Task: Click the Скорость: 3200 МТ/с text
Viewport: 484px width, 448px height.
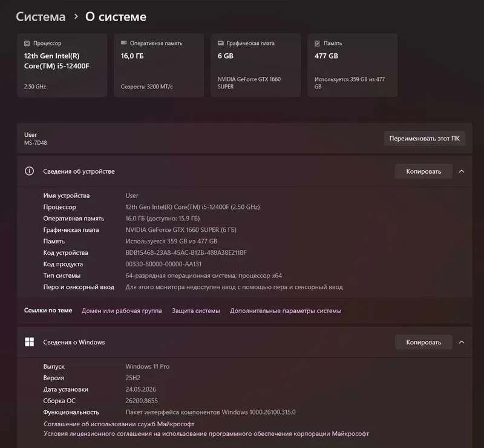Action: click(x=146, y=87)
